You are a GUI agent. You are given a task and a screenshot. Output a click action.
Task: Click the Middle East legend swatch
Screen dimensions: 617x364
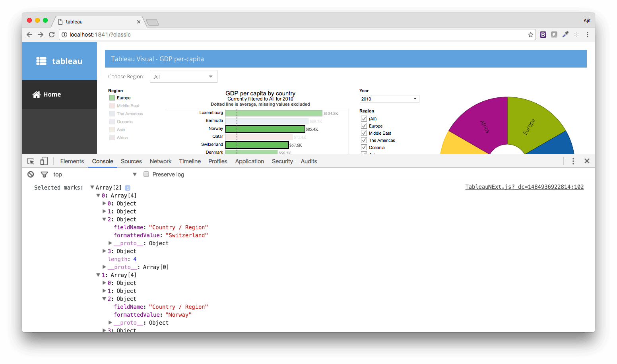click(x=112, y=106)
